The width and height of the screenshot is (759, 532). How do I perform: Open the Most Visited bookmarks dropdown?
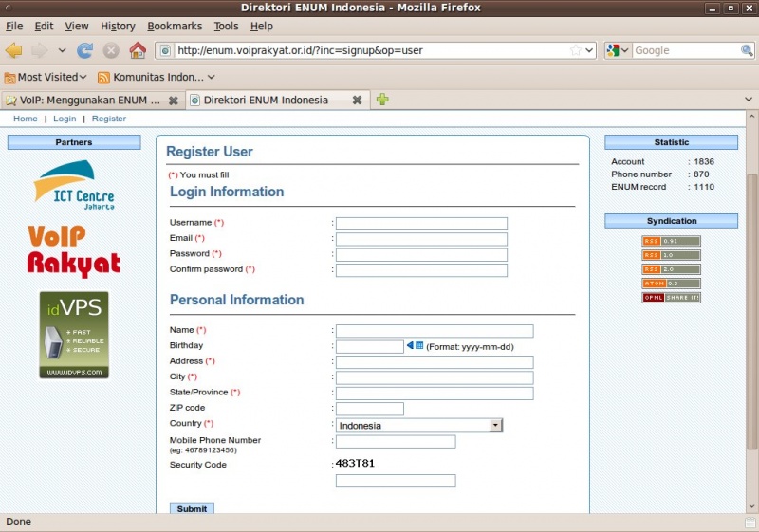point(46,77)
